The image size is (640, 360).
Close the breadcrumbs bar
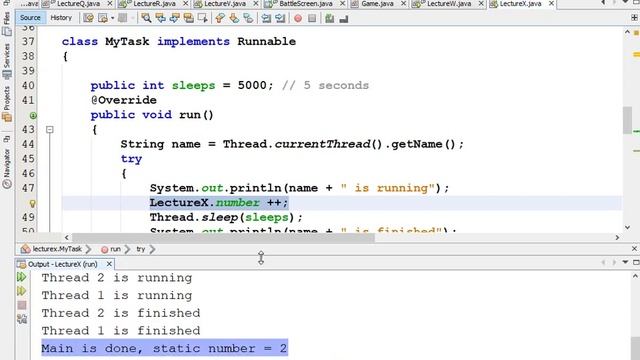(634, 249)
